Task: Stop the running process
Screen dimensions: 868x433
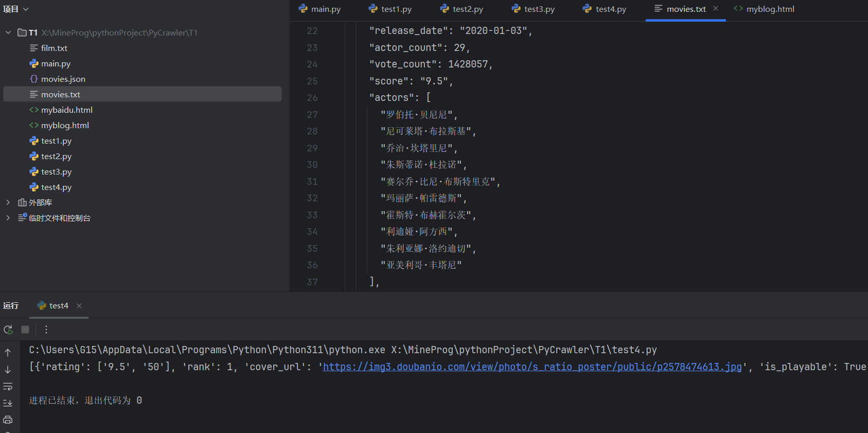Action: point(25,330)
